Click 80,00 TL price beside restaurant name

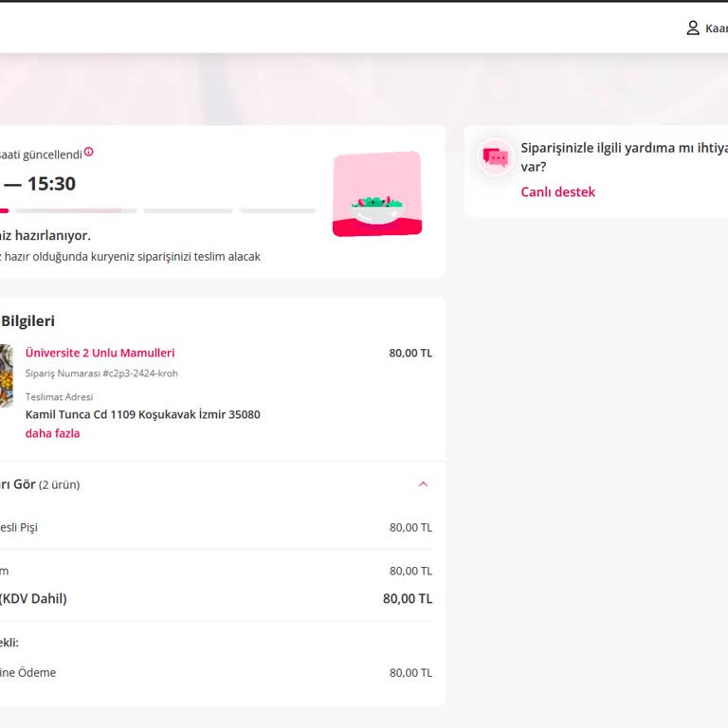(x=410, y=353)
